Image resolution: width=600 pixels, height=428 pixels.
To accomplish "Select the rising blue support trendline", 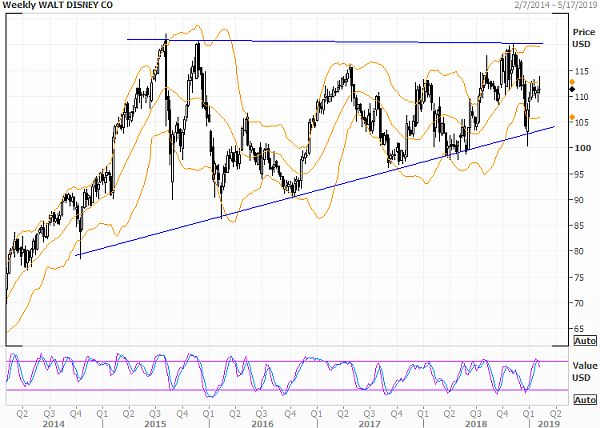I will click(x=315, y=191).
